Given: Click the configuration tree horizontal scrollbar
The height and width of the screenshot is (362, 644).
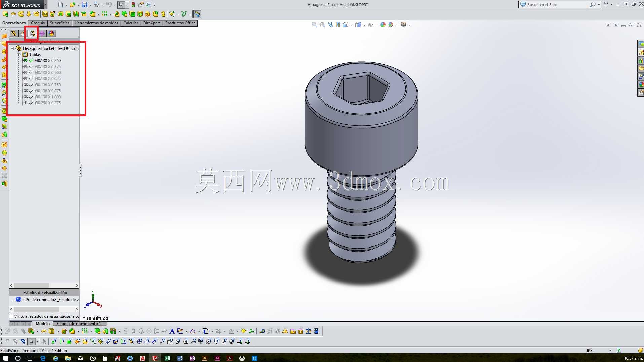Looking at the screenshot, I should [x=44, y=286].
